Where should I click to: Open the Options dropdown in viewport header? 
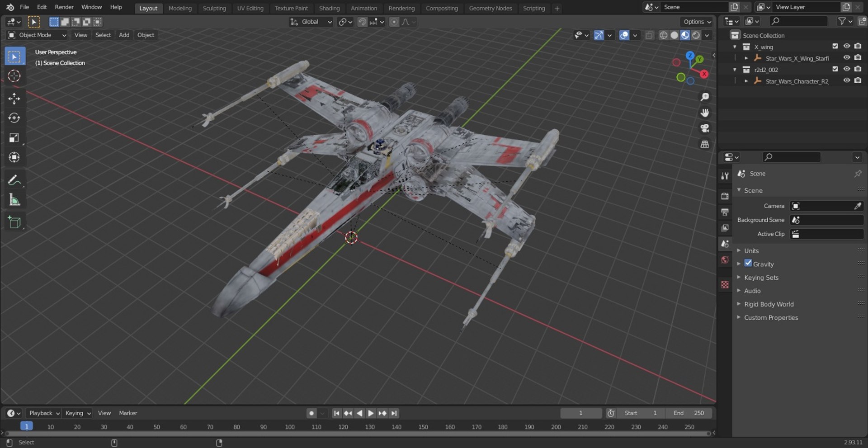tap(697, 22)
